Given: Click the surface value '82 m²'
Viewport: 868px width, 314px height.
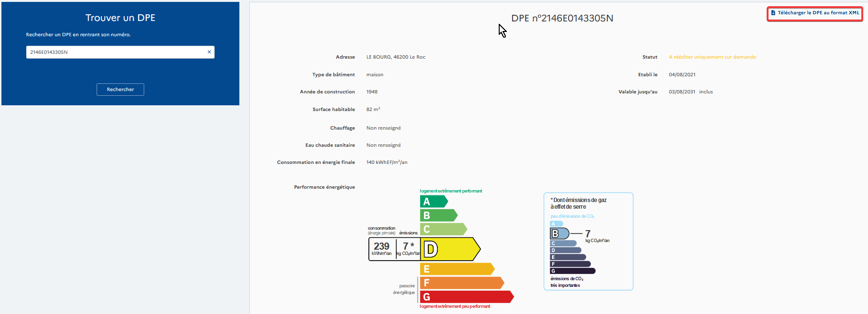Looking at the screenshot, I should [373, 110].
